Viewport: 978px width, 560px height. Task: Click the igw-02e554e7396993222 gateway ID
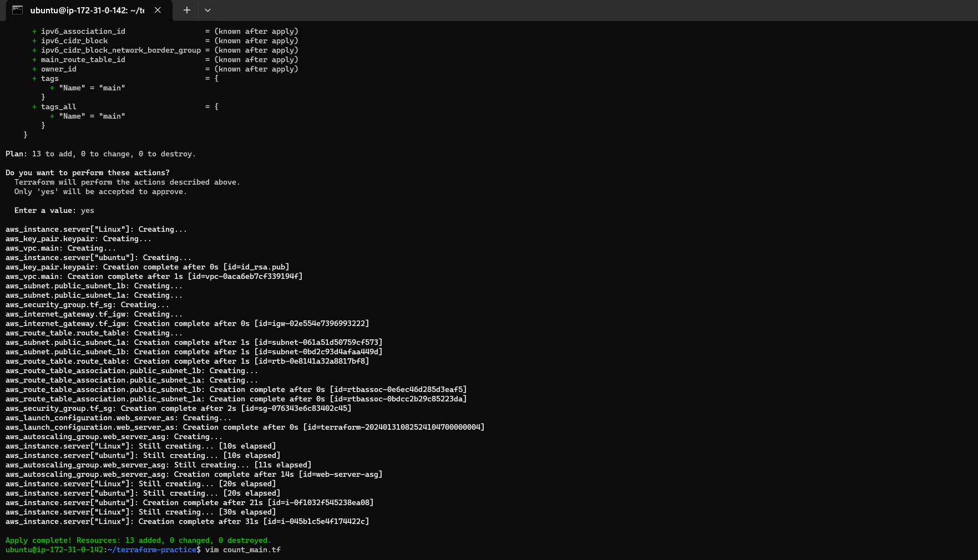coord(311,323)
